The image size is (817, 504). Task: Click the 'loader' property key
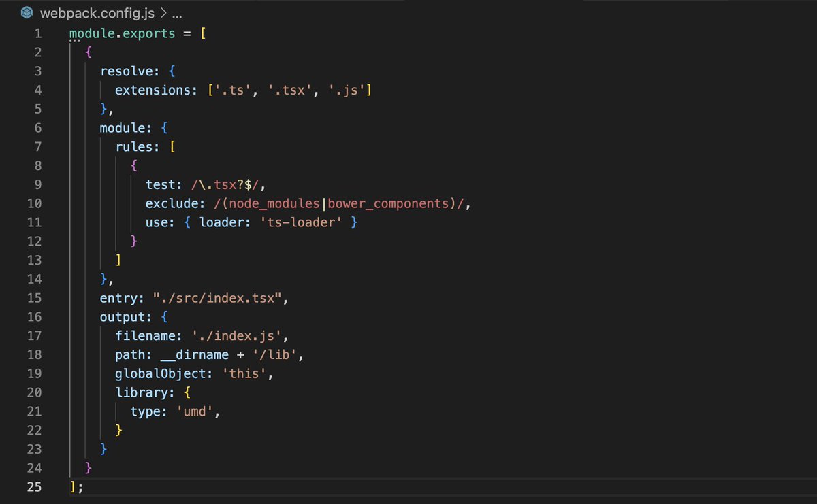coord(220,222)
